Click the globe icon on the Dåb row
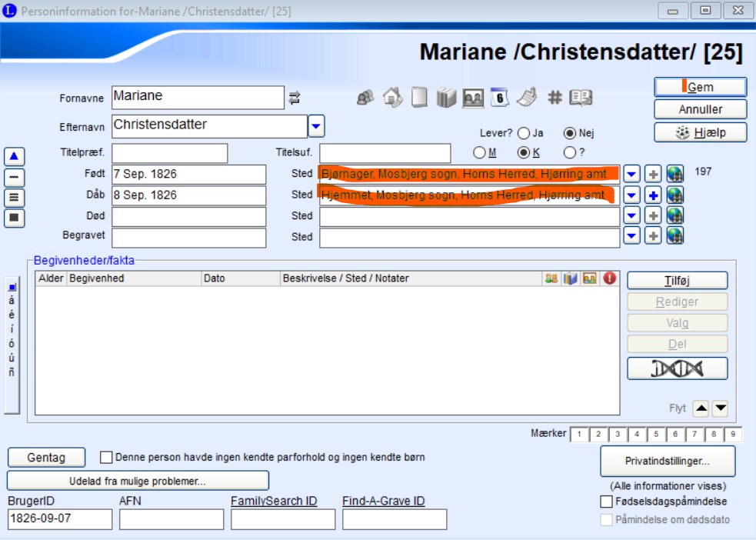Screen dimensions: 756x540 [675, 195]
